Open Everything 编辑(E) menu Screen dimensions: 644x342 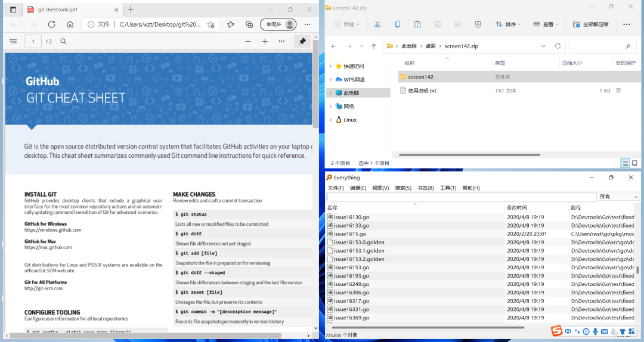(358, 188)
